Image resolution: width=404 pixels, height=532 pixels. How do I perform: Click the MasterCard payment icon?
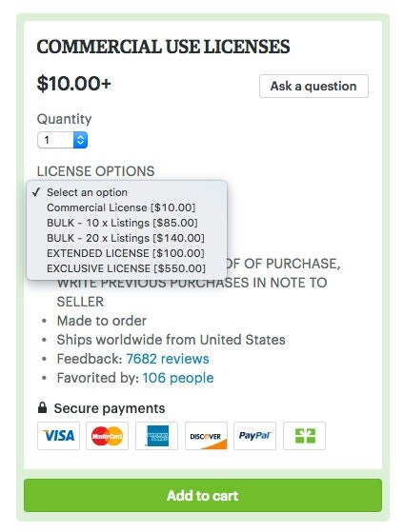tap(107, 436)
